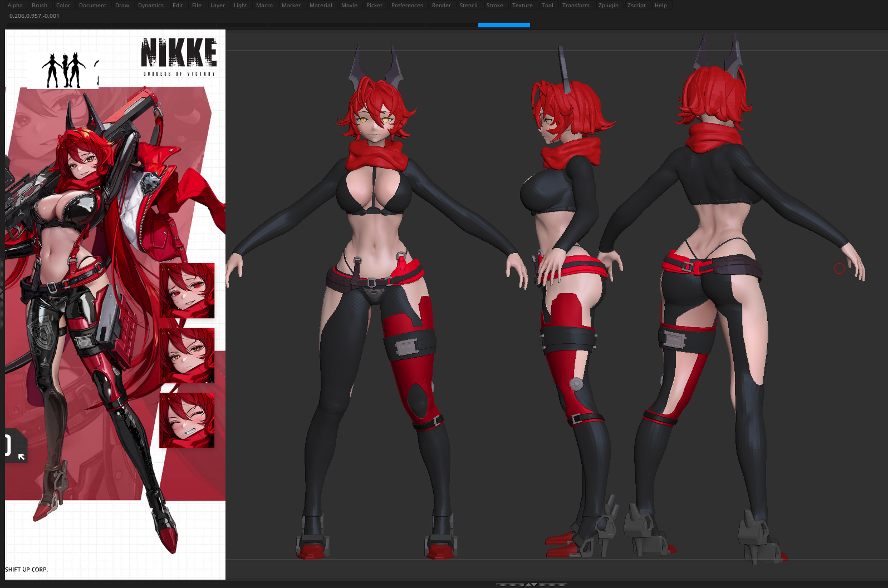
Task: Open the Render menu
Action: pos(441,6)
